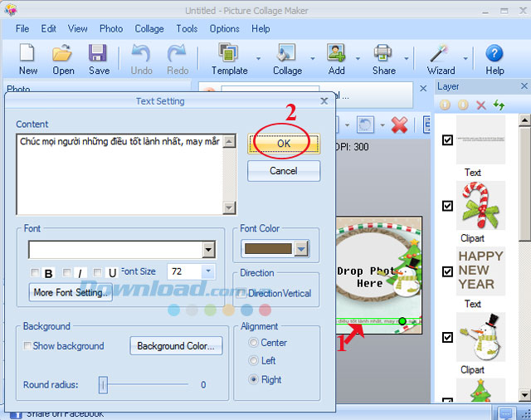The image size is (531, 420).
Task: Open the Font Color dropdown arrow
Action: click(301, 249)
